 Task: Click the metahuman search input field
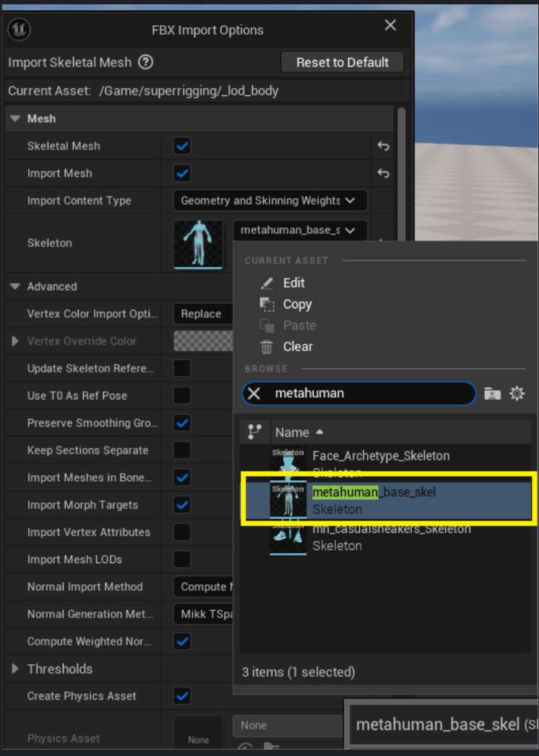click(x=359, y=394)
